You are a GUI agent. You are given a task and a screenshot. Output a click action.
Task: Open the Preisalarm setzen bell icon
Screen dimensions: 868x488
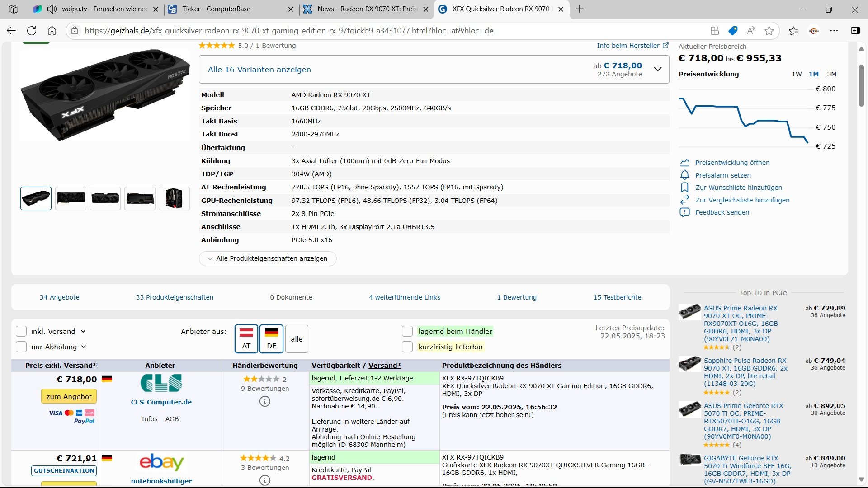coord(684,175)
